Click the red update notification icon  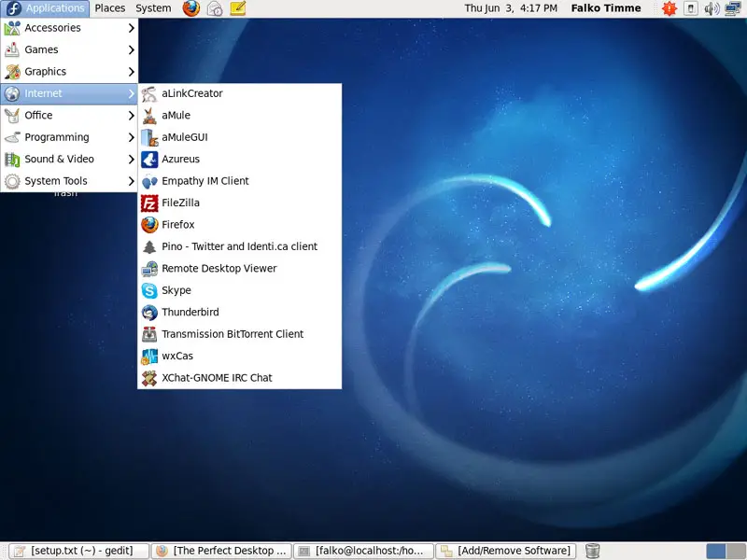[669, 8]
